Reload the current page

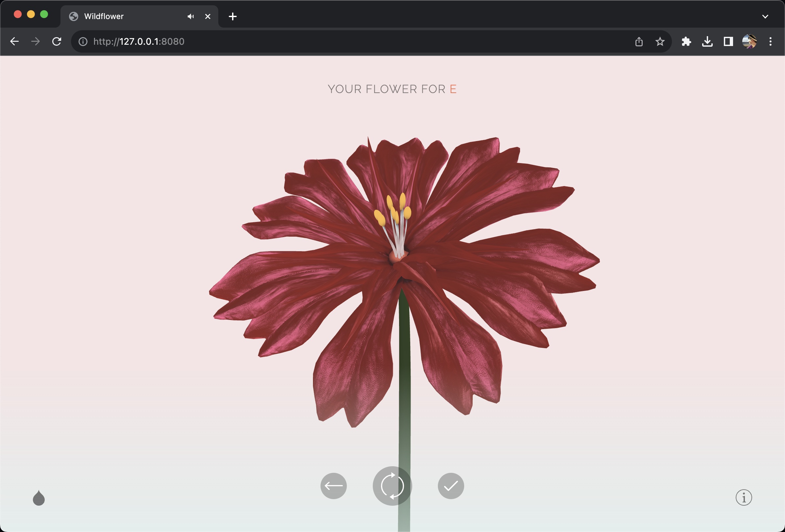coord(57,41)
